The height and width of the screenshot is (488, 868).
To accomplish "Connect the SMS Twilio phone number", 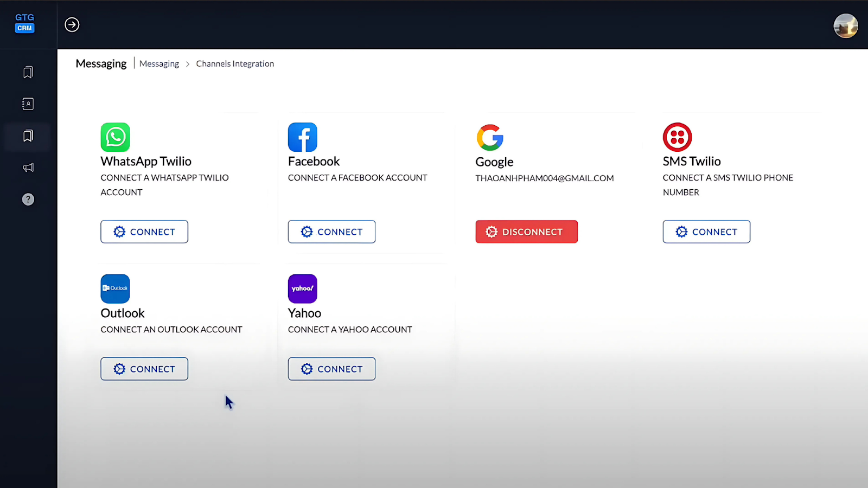I will (x=706, y=232).
